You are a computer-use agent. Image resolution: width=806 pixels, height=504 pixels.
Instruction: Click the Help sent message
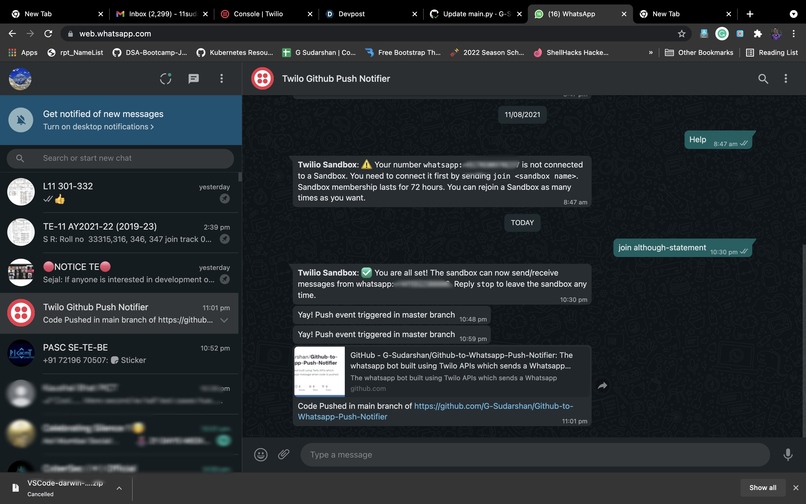pyautogui.click(x=718, y=140)
